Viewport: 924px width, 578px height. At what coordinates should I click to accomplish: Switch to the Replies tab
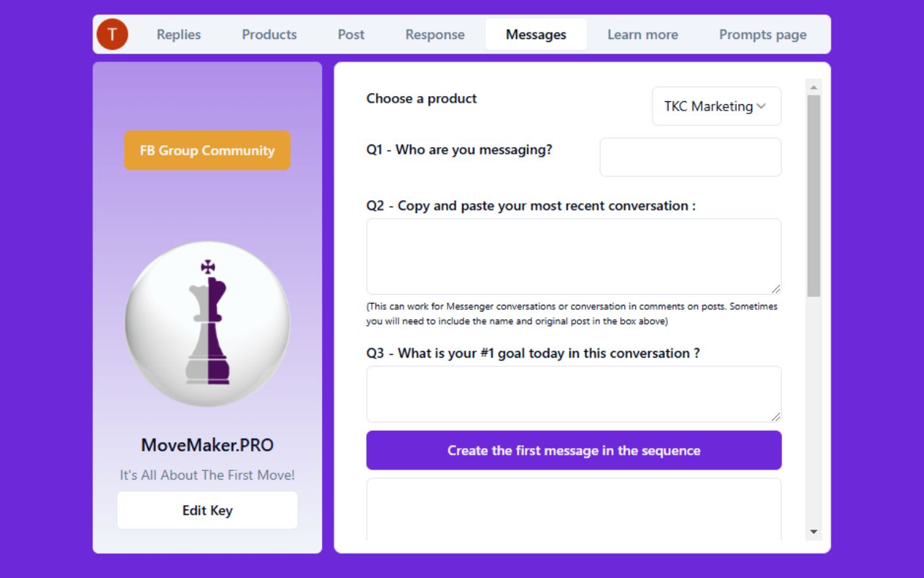coord(178,34)
